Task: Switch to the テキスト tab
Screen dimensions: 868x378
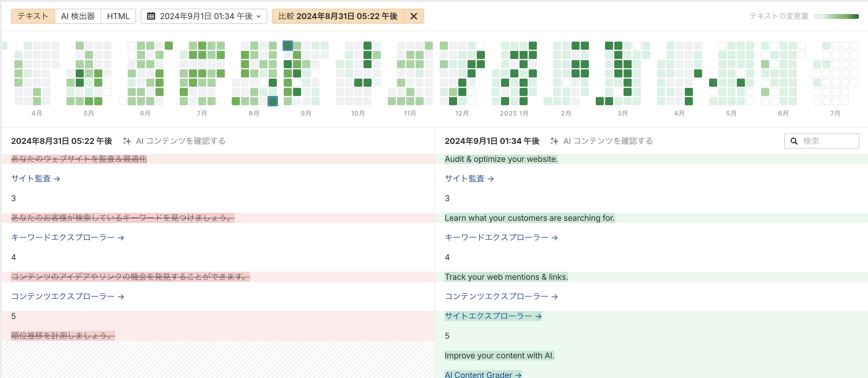Action: tap(33, 16)
